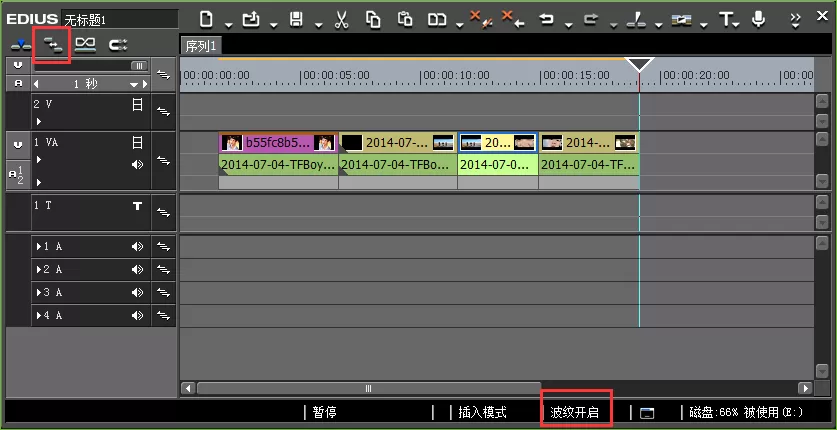Click the A12 audio patch button on 1 VA

pos(18,174)
